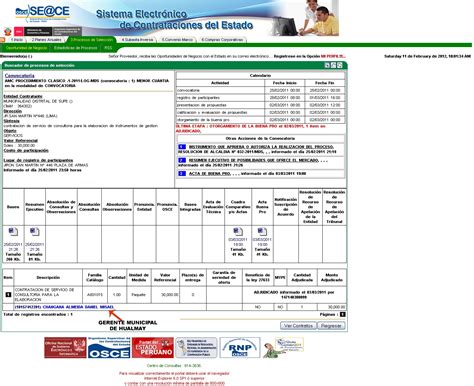The height and width of the screenshot is (386, 474).
Task: Click the item number 1 icon in the items table
Action: pos(8,295)
